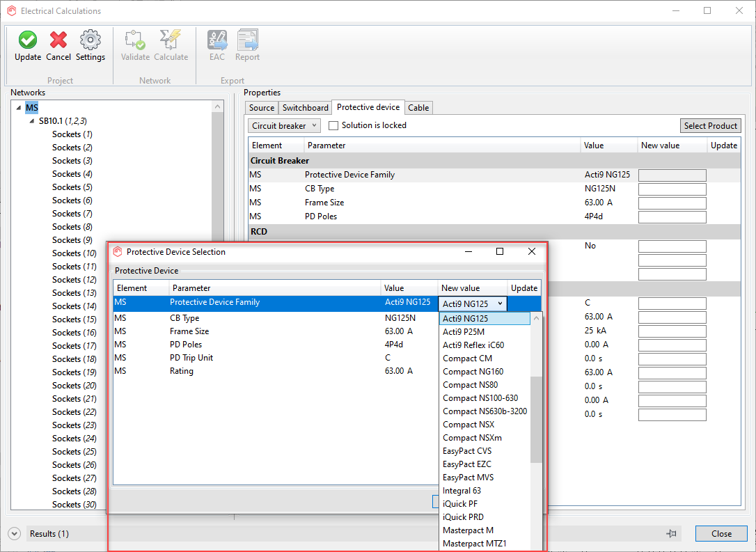The height and width of the screenshot is (552, 756).
Task: Choose EasyPact MVS option
Action: [x=485, y=478]
